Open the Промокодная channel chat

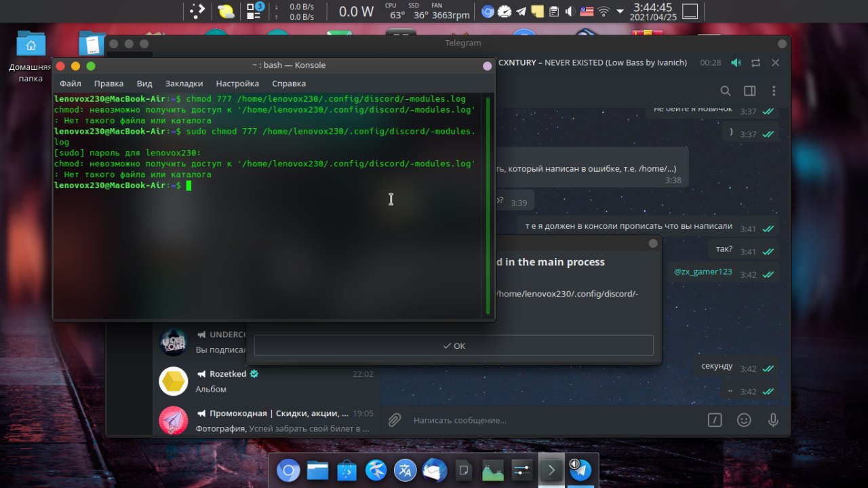point(266,421)
